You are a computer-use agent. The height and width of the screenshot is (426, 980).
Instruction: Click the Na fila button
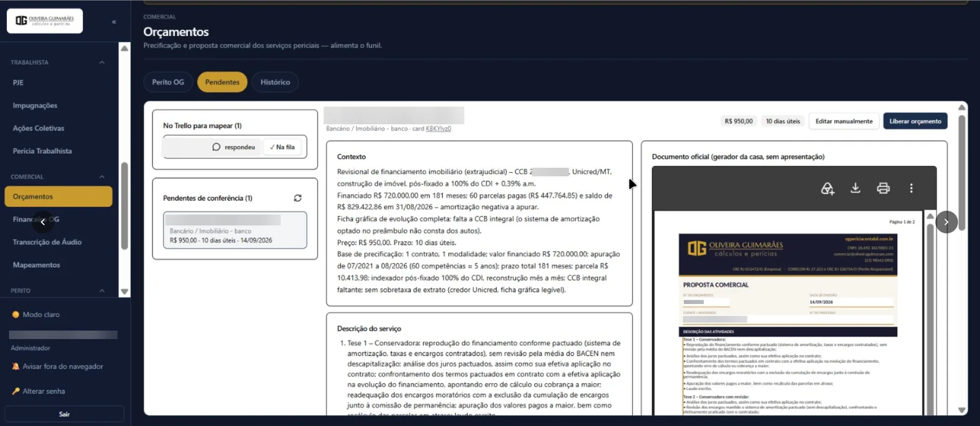[x=282, y=147]
